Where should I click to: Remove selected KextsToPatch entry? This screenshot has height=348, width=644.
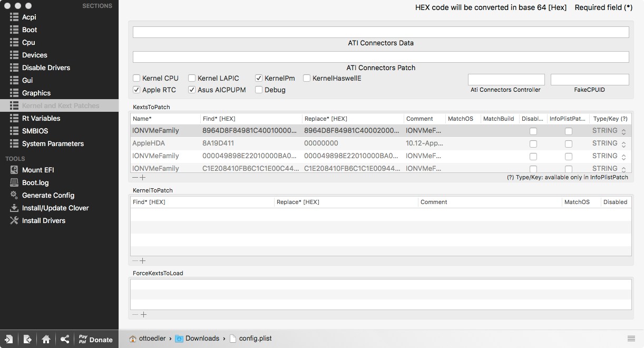pyautogui.click(x=135, y=178)
